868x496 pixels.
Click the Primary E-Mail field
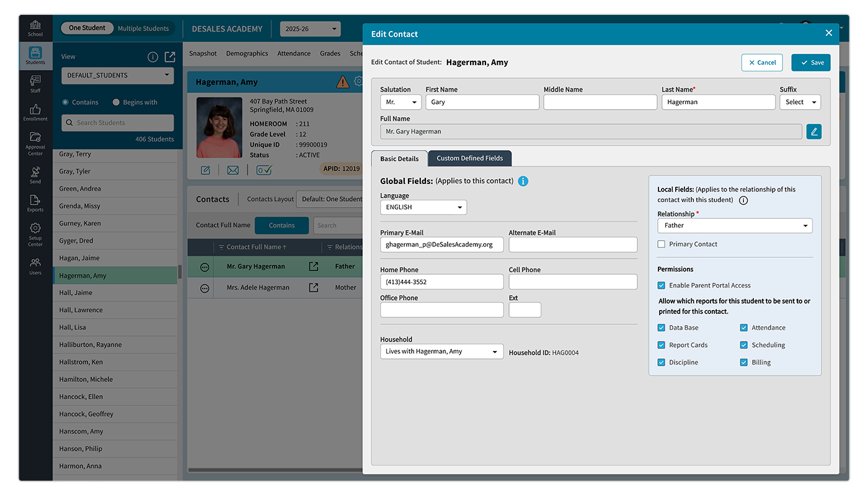[x=442, y=244]
